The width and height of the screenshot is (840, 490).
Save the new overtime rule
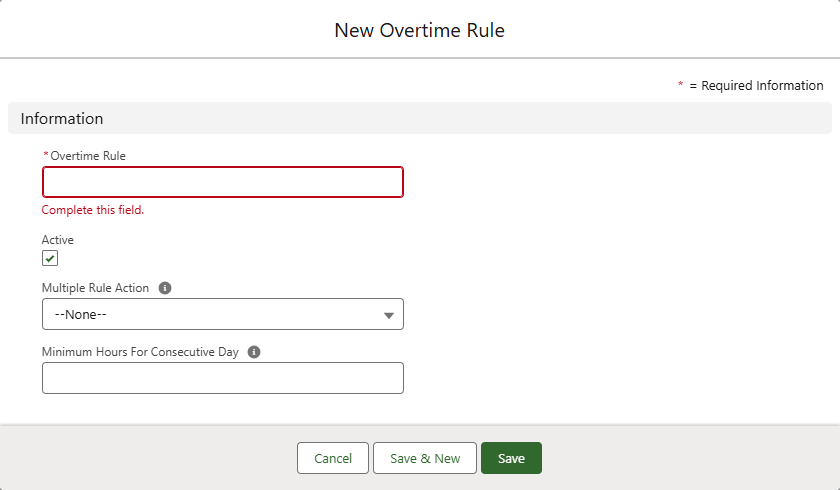pos(511,458)
